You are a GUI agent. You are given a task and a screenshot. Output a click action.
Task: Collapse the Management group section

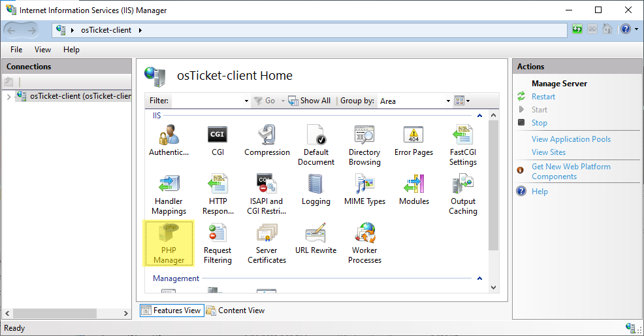coord(479,278)
